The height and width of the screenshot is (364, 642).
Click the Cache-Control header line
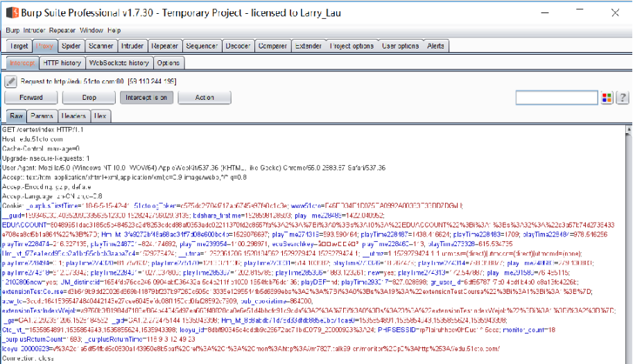pos(41,148)
